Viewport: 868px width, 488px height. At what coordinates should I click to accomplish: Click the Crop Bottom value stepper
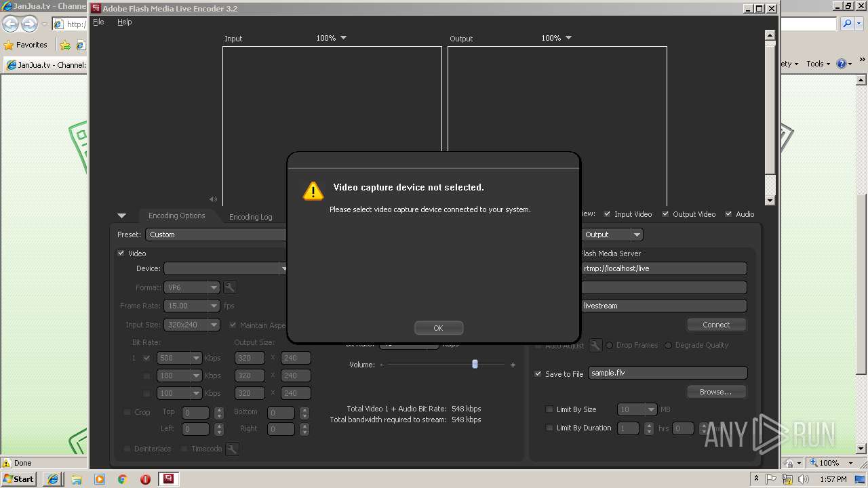pos(304,412)
